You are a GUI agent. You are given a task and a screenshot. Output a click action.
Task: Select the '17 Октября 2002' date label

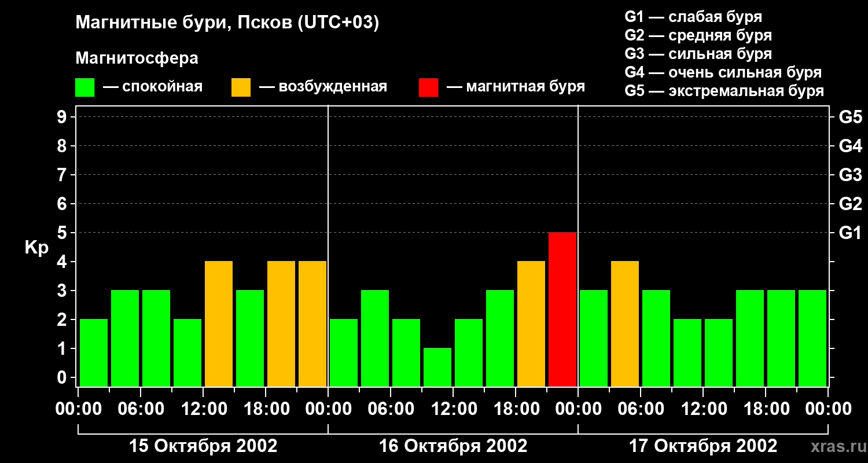point(703,446)
